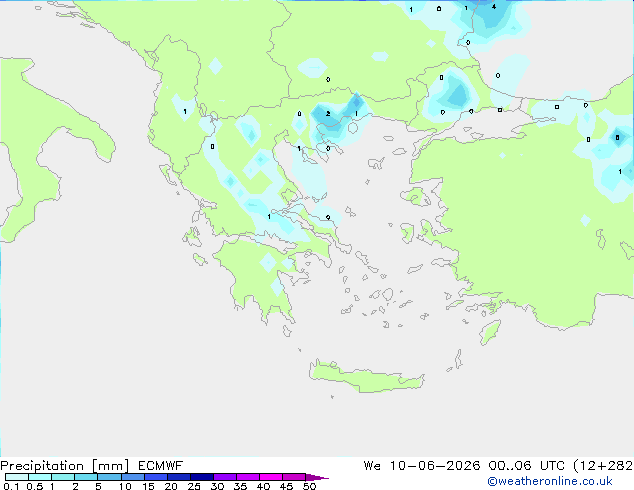This screenshot has height=490, width=634.
Task: Click the 'ECMWF' model label
Action: coord(161,466)
